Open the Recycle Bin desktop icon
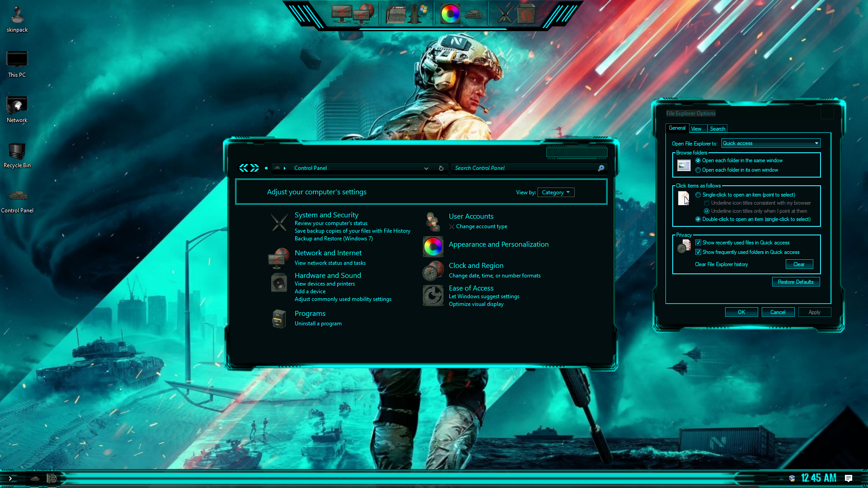The height and width of the screenshot is (488, 868). (x=17, y=151)
